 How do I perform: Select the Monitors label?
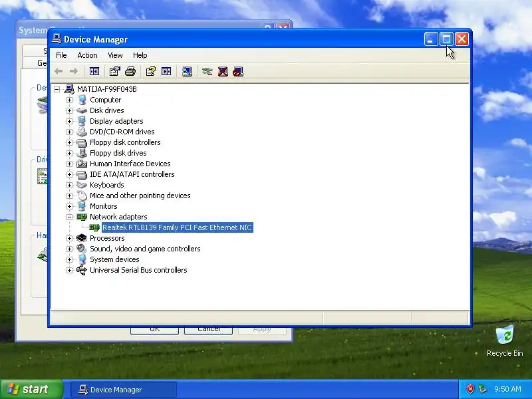[104, 206]
